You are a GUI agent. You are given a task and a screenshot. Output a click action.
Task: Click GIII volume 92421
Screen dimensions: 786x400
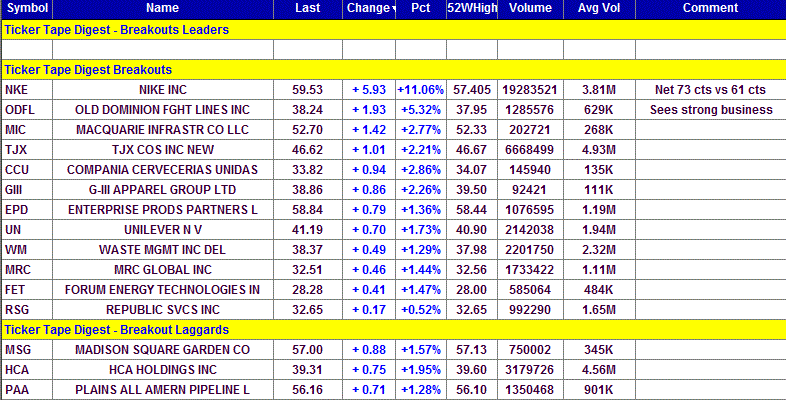coord(531,190)
